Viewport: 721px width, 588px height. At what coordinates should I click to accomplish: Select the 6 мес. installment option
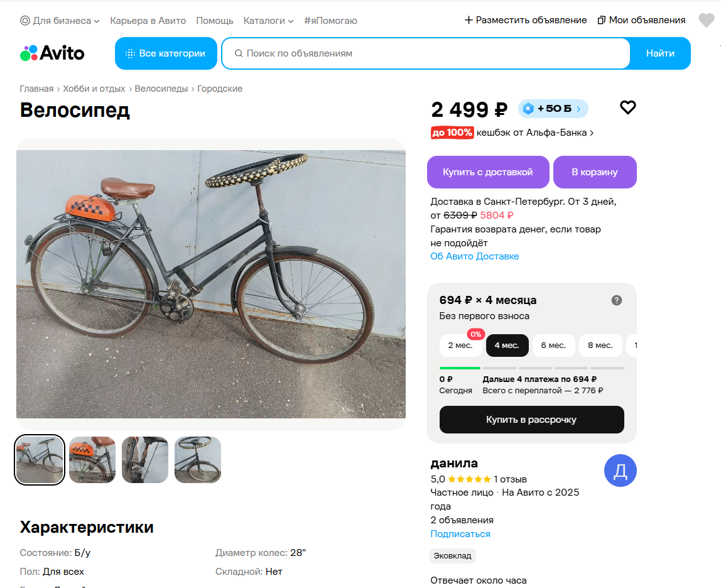coord(554,346)
